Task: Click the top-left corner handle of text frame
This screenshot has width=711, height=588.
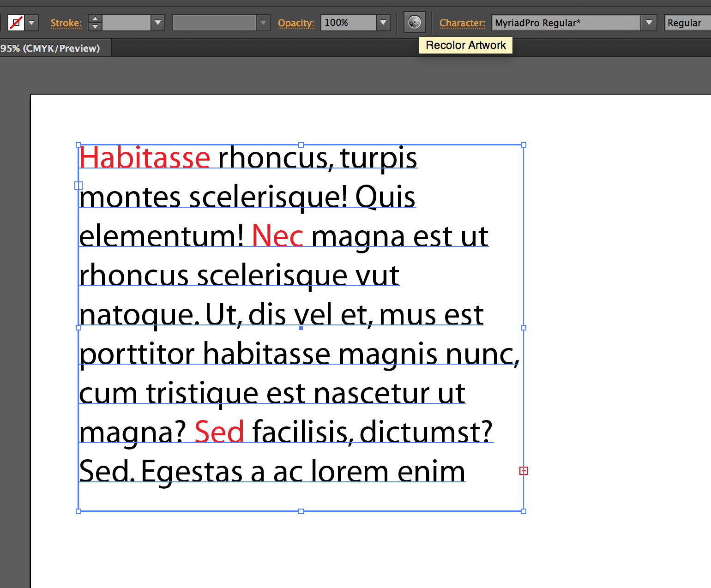Action: coord(78,144)
